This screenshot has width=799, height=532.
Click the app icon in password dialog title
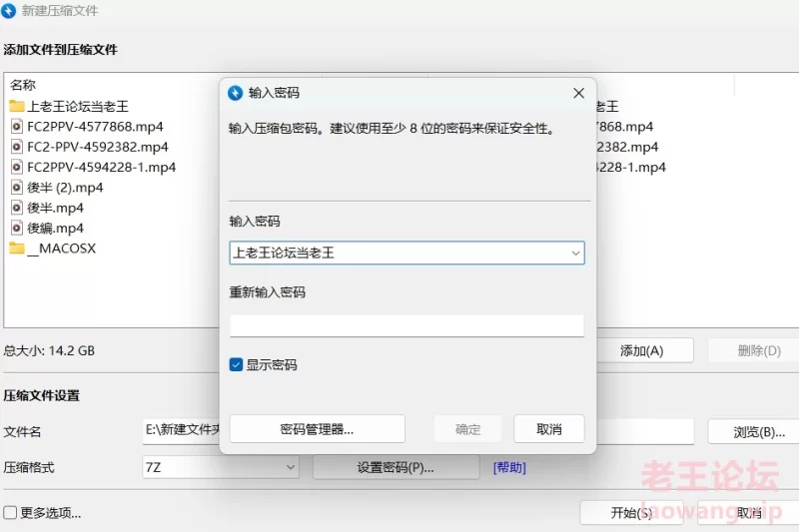[x=235, y=93]
